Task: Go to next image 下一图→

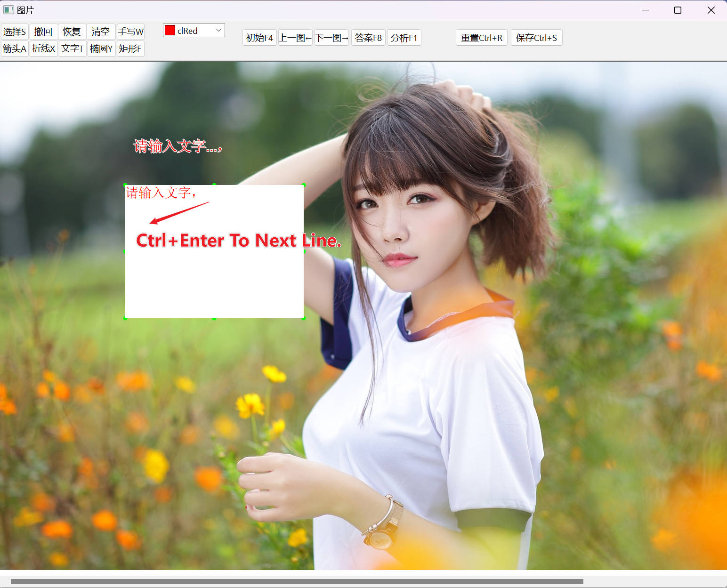Action: click(331, 38)
